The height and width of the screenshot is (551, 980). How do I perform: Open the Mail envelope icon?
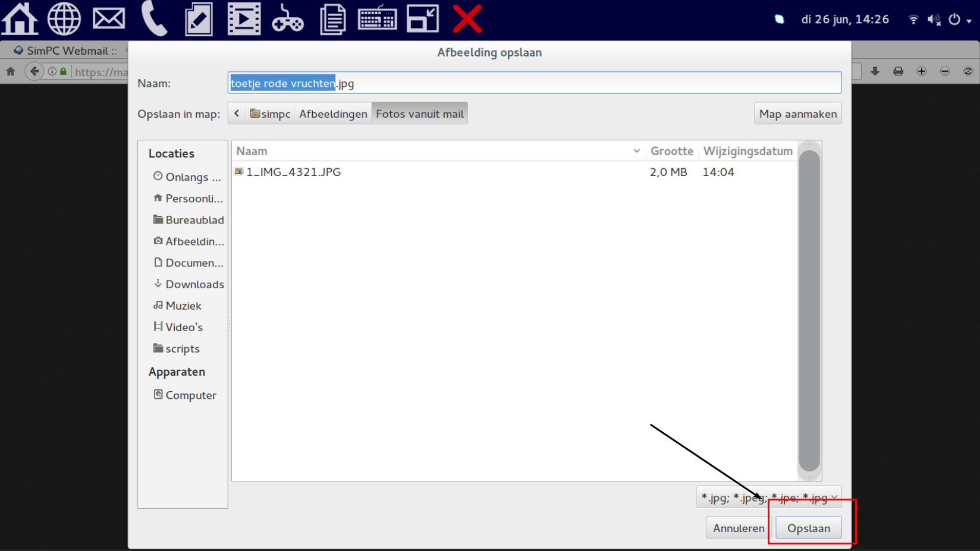(109, 18)
